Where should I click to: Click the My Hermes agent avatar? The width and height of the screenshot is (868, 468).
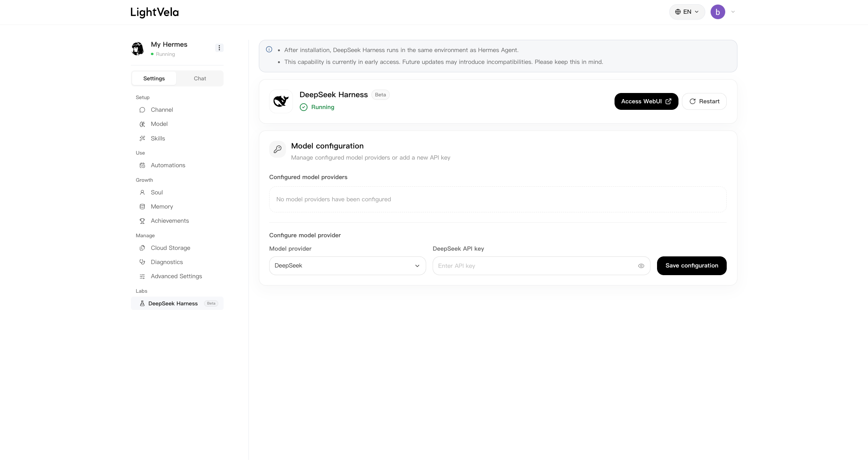click(x=138, y=49)
